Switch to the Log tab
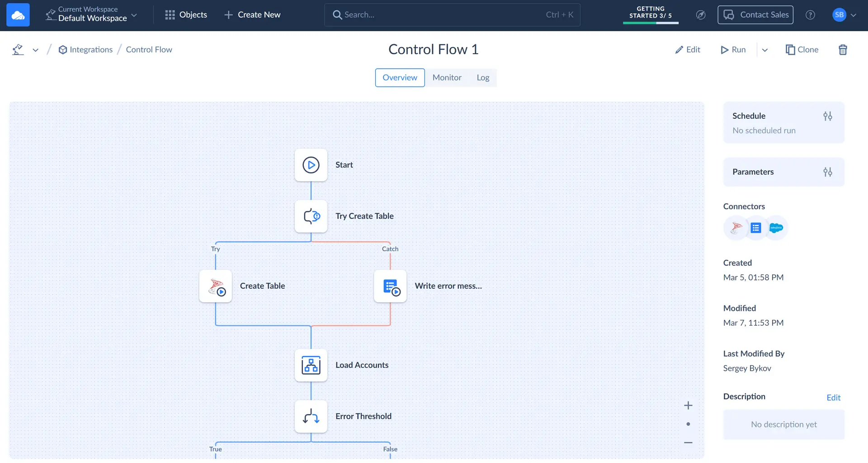This screenshot has height=463, width=868. click(x=483, y=78)
